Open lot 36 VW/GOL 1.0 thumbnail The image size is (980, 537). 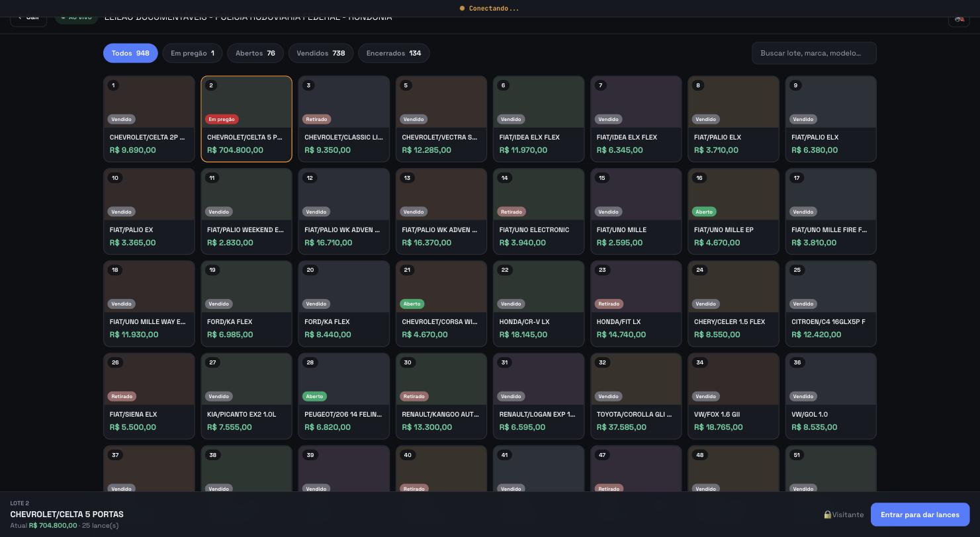(831, 379)
